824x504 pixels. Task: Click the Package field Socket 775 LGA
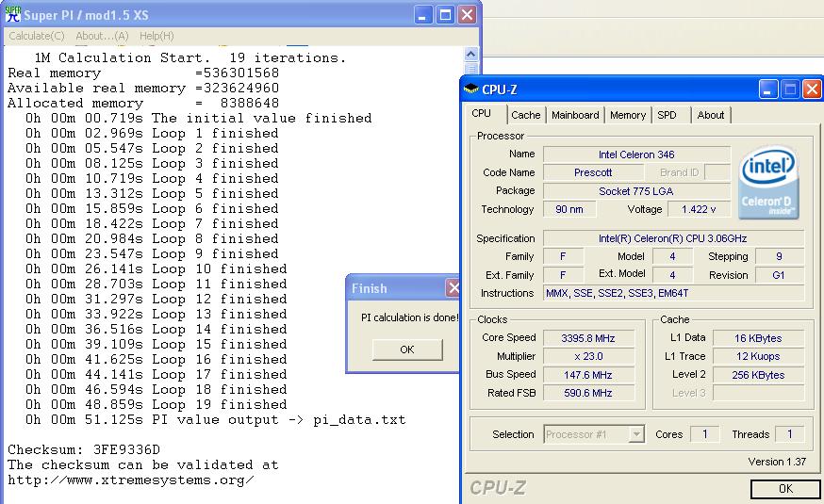(636, 191)
